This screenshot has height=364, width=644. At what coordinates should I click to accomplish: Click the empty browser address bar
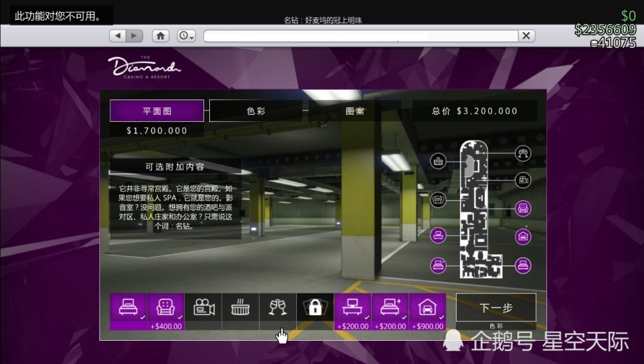click(361, 35)
